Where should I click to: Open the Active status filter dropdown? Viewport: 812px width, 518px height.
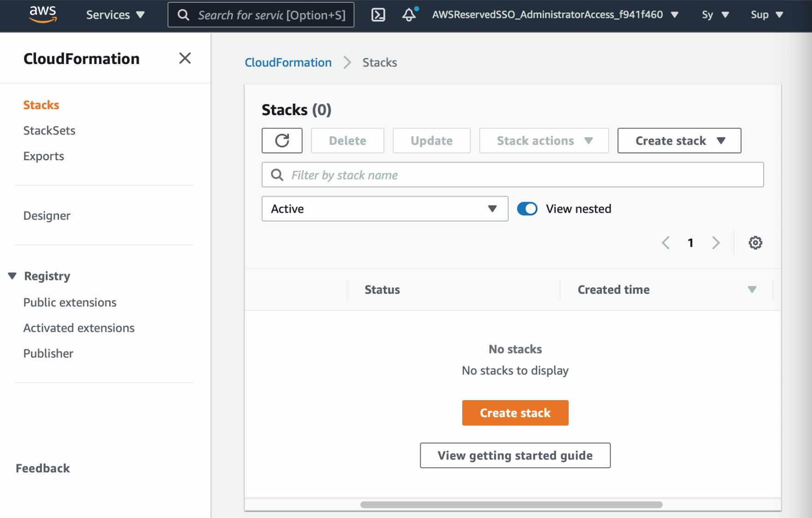pos(385,209)
